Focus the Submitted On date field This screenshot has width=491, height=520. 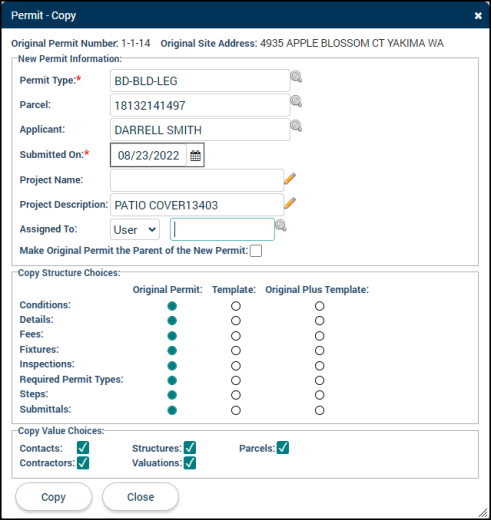[x=148, y=155]
